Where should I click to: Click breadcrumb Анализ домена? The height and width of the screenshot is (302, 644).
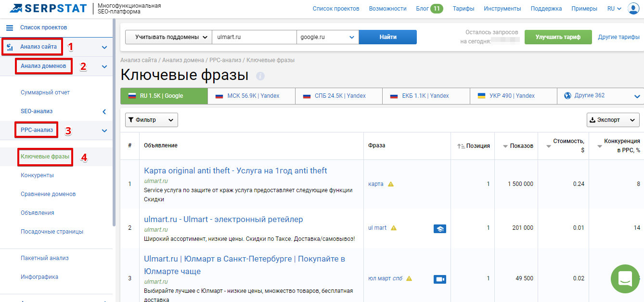[x=183, y=60]
